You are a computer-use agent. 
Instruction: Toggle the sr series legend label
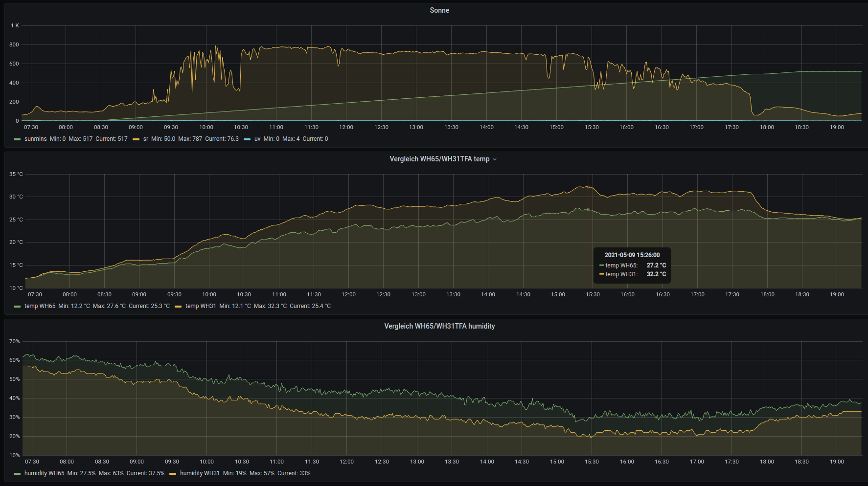coord(145,139)
